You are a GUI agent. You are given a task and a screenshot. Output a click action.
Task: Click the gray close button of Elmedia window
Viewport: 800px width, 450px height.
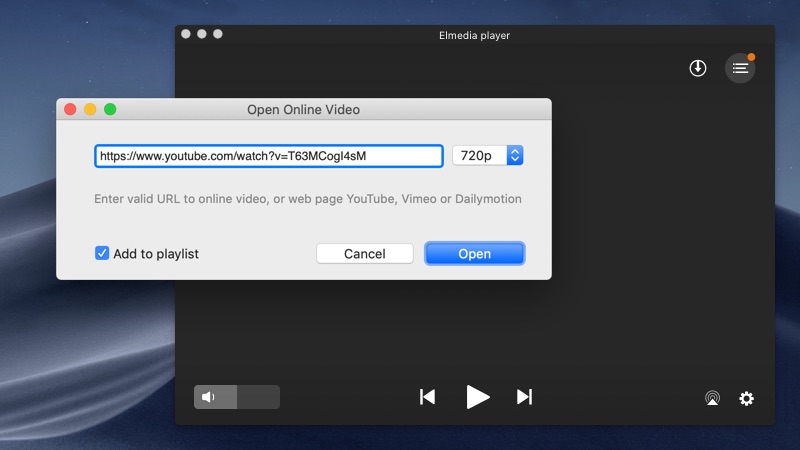point(186,34)
